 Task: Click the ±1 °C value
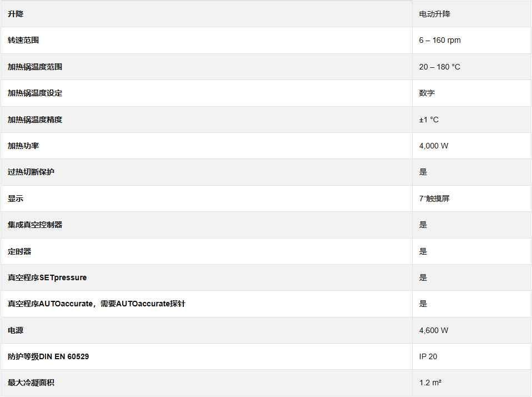tap(429, 120)
